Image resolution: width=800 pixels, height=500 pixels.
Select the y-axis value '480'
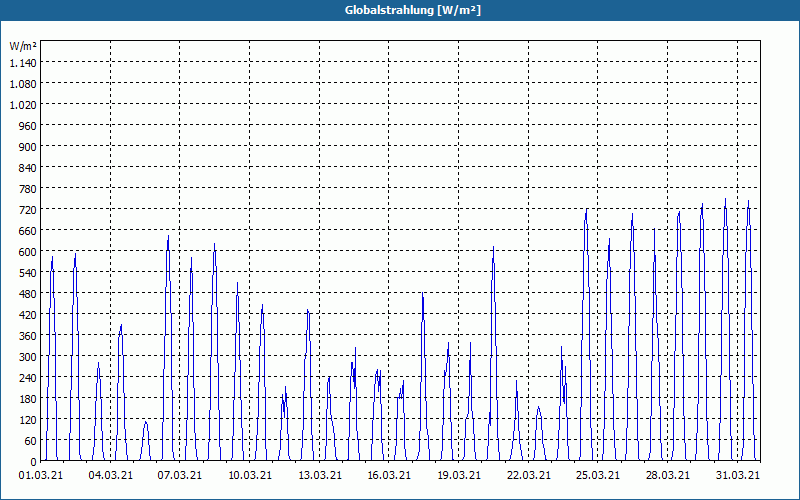29,294
